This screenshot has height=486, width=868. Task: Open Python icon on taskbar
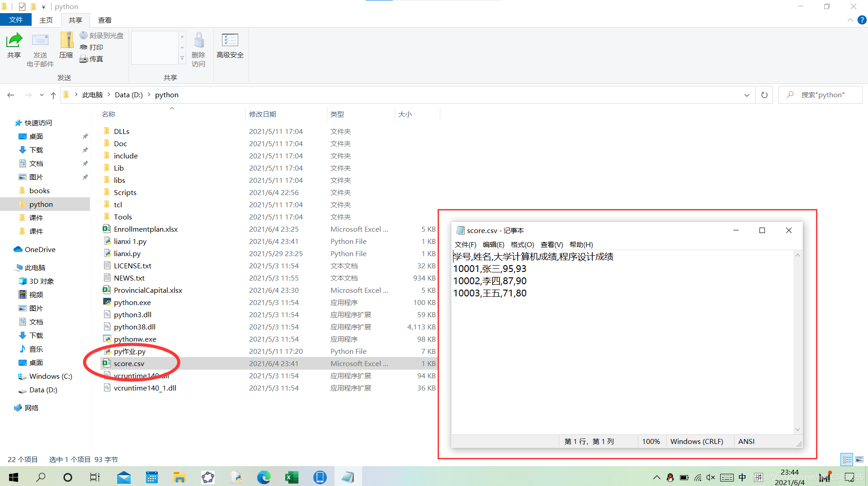point(236,477)
